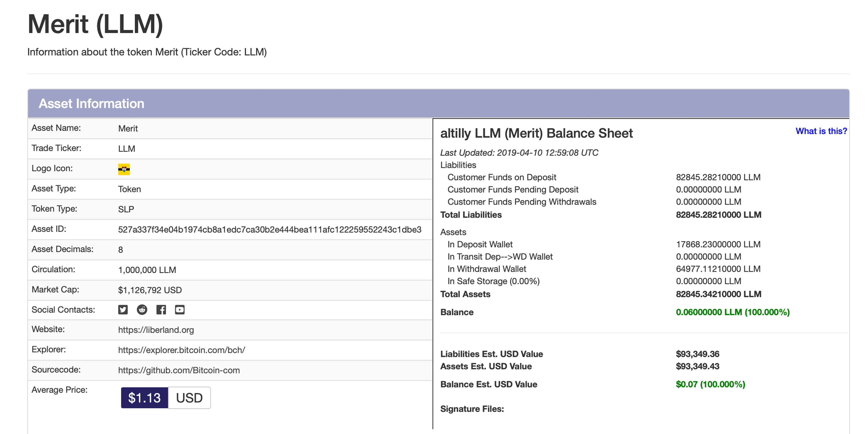Open the Reddit social contact icon
The width and height of the screenshot is (868, 434).
pyautogui.click(x=142, y=310)
